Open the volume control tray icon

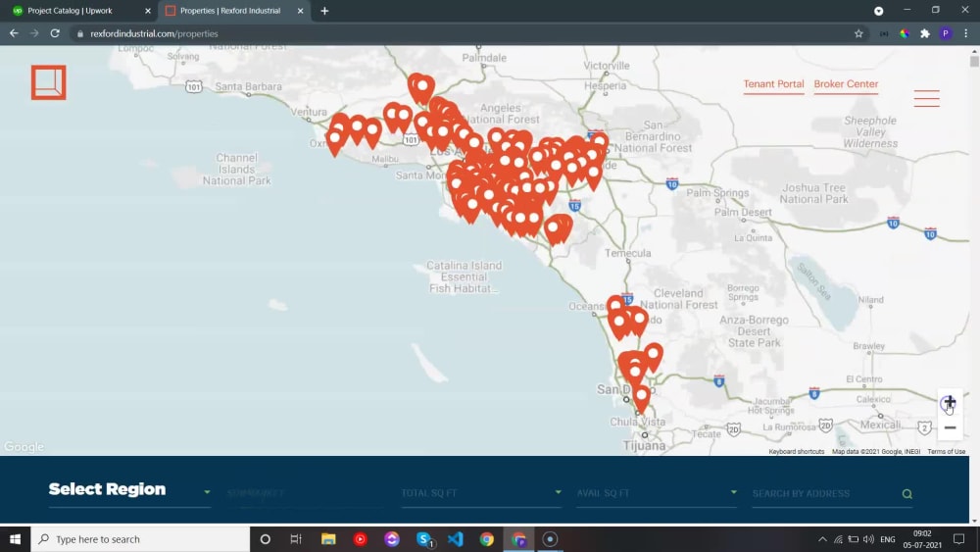868,539
